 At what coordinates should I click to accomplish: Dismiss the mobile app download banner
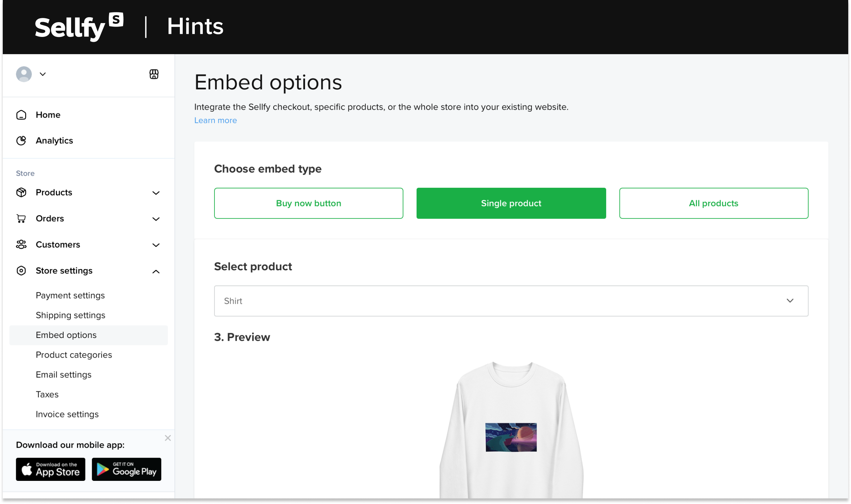tap(168, 438)
